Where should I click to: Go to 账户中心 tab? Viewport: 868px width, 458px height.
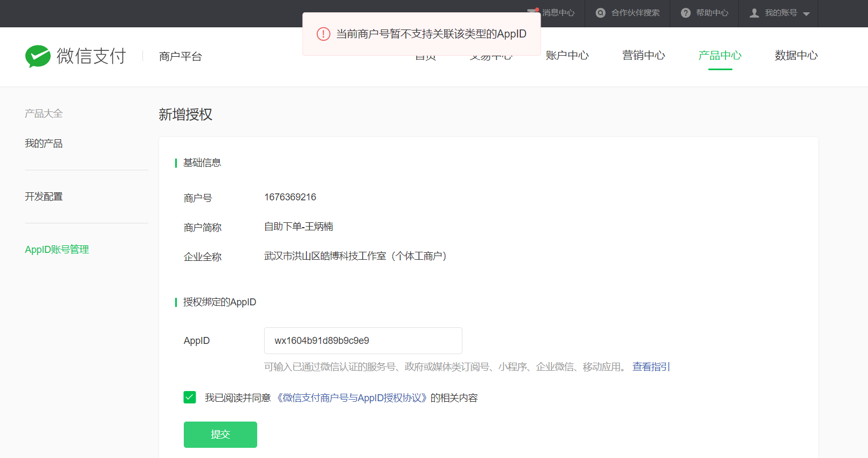(567, 55)
